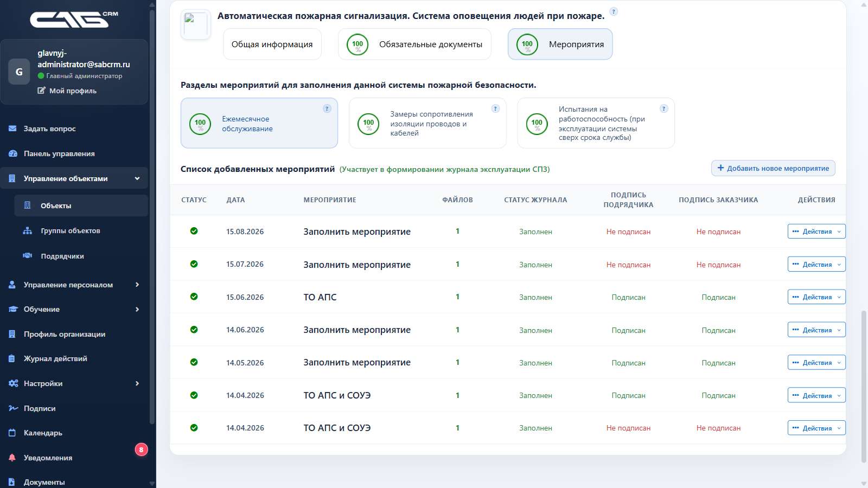Select the Испытания на работоспособность section card
Viewport: 868px width, 488px height.
(596, 123)
